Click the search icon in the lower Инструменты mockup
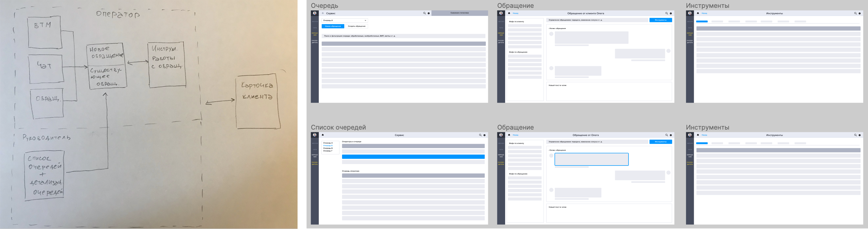The width and height of the screenshot is (868, 229). 855,135
